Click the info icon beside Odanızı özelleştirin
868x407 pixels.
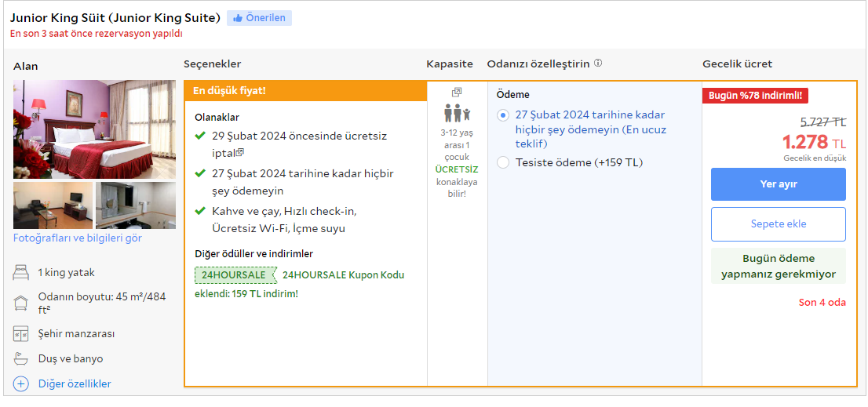coord(598,64)
